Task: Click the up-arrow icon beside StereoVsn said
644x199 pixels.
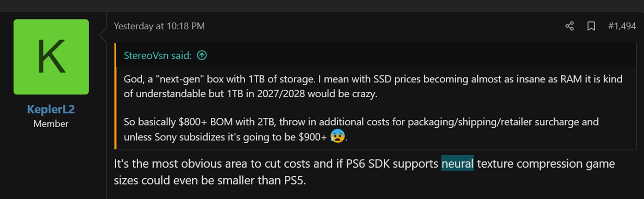Action: tap(201, 55)
